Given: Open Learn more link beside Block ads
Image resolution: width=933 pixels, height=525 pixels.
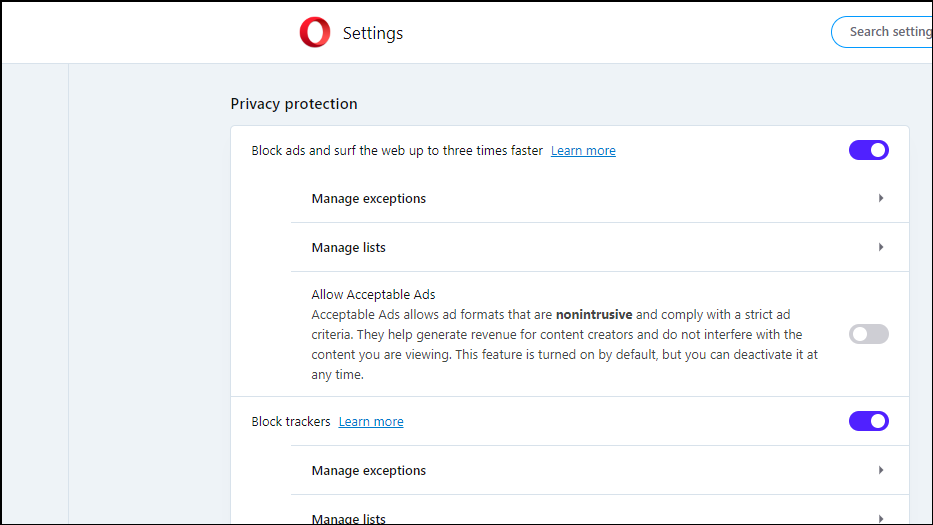Looking at the screenshot, I should tap(583, 151).
